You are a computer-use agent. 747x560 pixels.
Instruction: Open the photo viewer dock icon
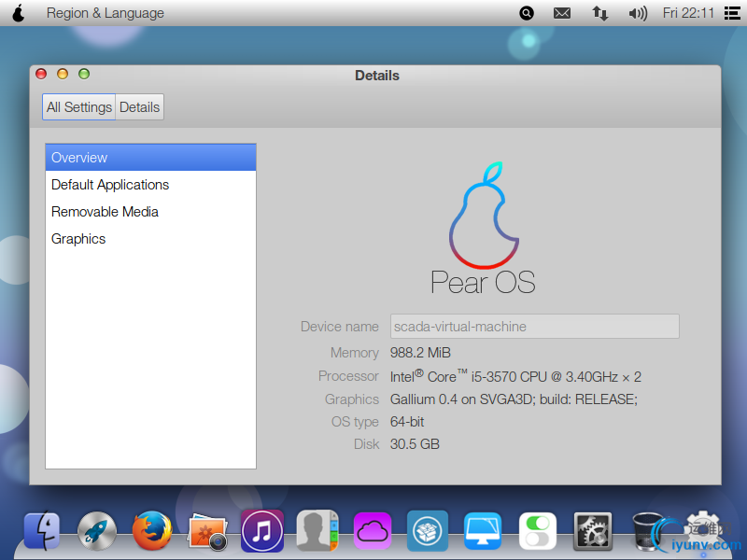coord(207,532)
